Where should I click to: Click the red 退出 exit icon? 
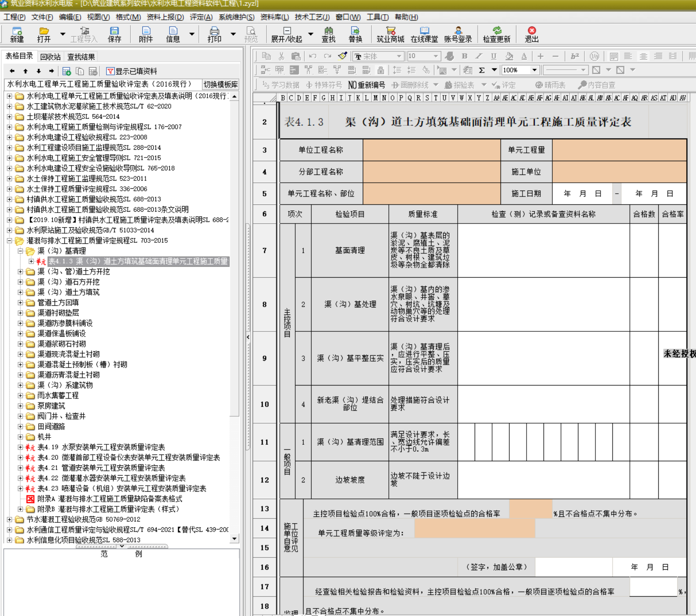pyautogui.click(x=532, y=34)
